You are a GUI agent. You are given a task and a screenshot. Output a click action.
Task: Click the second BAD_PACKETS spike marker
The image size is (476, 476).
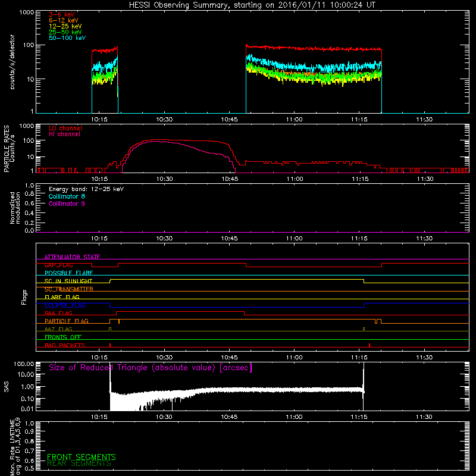coord(369,345)
